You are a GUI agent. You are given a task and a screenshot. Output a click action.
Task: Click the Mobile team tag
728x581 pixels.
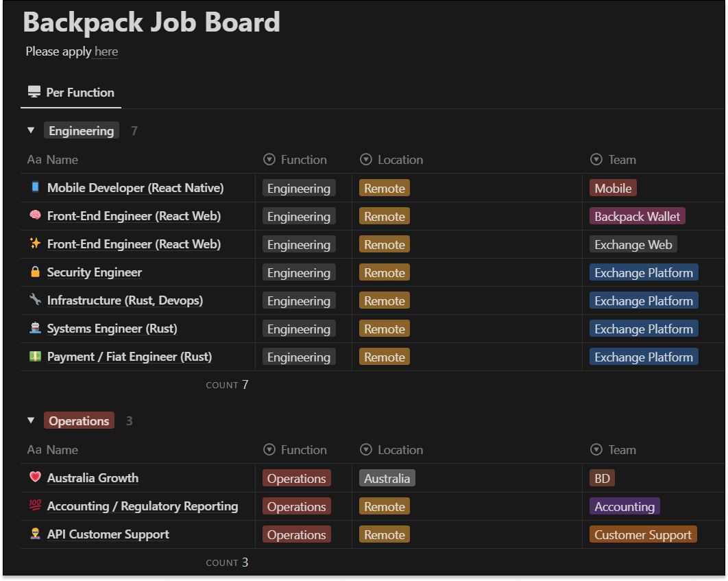[x=613, y=188]
